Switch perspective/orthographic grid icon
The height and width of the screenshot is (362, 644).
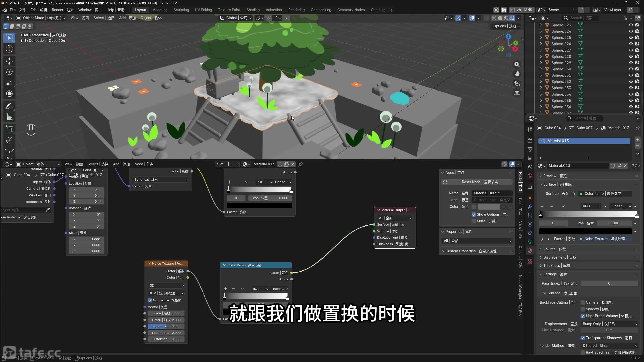tap(517, 93)
